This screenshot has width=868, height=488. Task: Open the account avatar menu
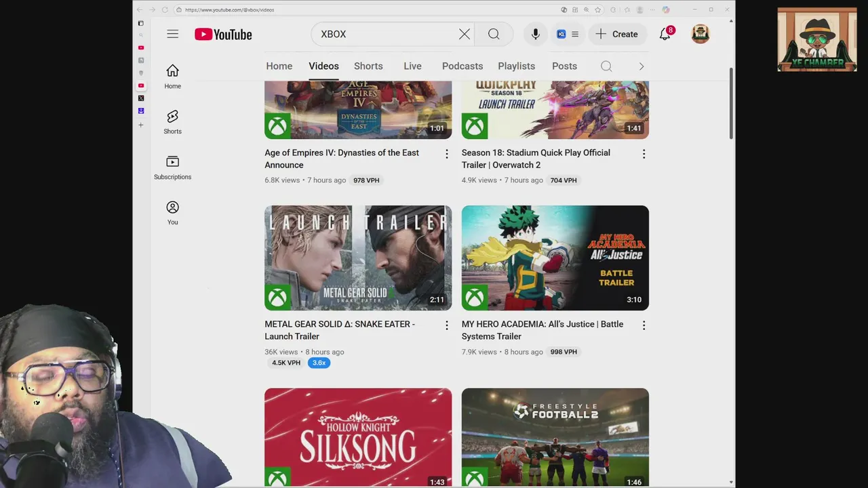pos(701,34)
